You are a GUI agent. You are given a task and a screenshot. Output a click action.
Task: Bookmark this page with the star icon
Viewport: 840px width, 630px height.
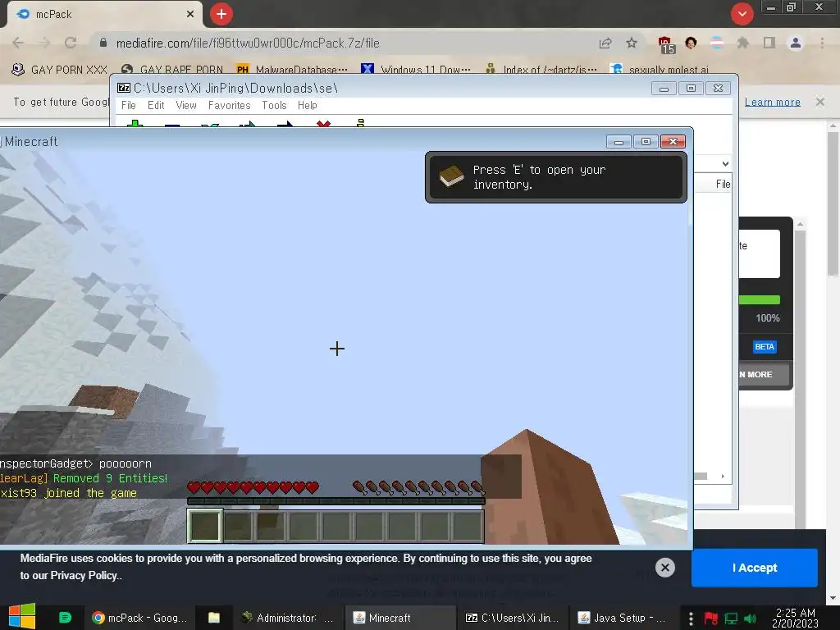(632, 43)
